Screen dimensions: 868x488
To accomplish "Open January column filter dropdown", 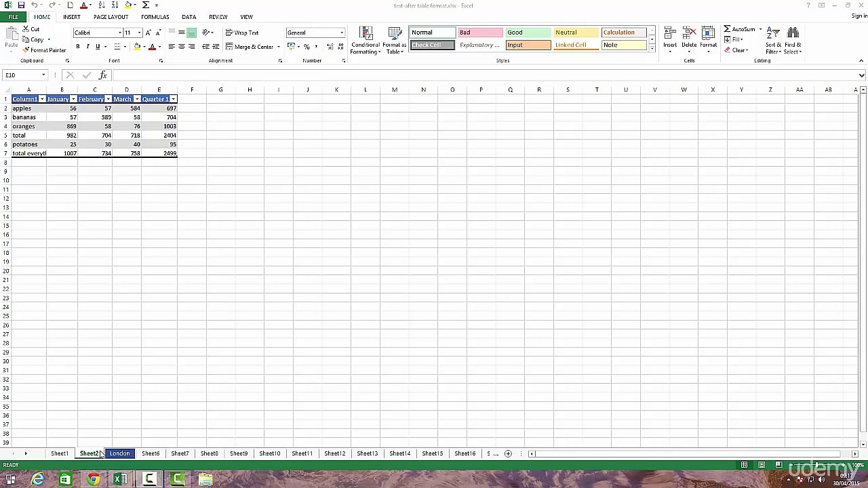I will 73,99.
